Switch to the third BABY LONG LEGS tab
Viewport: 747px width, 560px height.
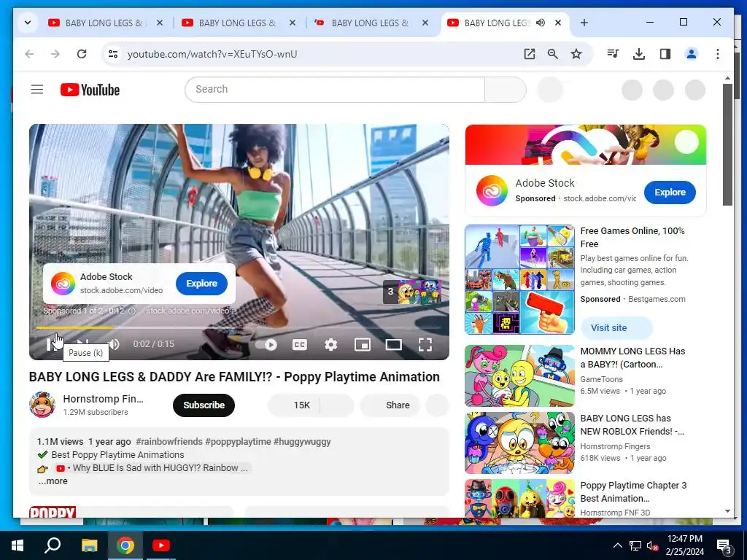370,23
